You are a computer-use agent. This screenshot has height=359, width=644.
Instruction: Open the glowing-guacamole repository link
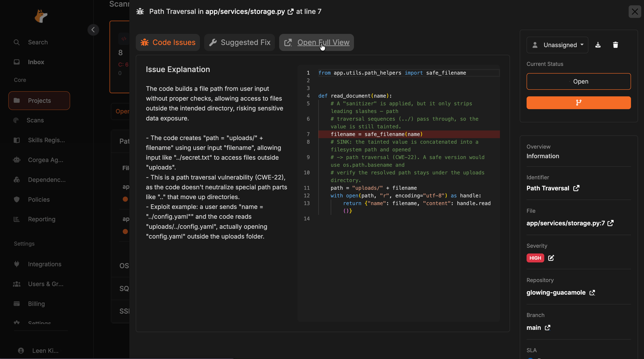(561, 293)
